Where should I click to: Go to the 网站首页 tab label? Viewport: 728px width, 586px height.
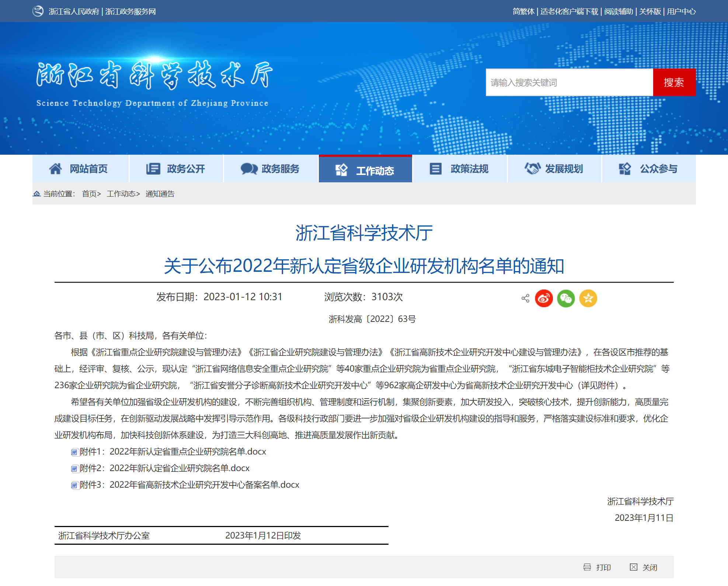click(x=89, y=169)
